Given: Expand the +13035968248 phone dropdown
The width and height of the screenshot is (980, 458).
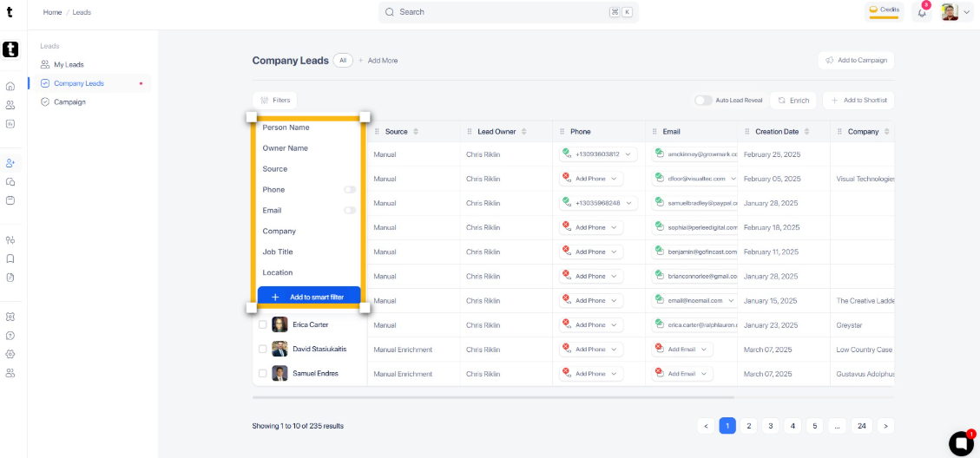Looking at the screenshot, I should (628, 203).
